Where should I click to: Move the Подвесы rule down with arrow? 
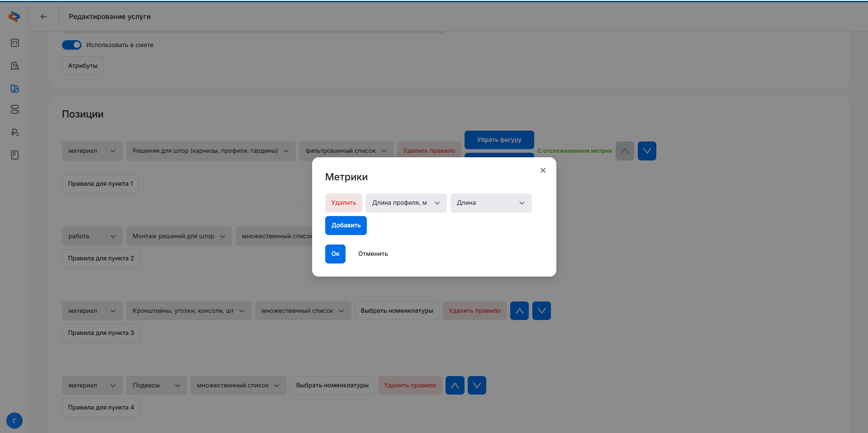pos(477,386)
